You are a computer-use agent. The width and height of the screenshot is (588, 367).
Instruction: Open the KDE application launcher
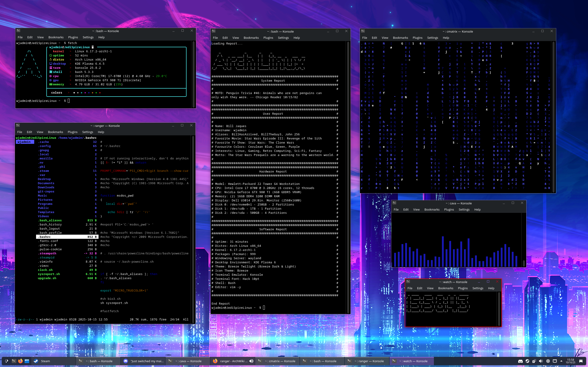[7, 361]
